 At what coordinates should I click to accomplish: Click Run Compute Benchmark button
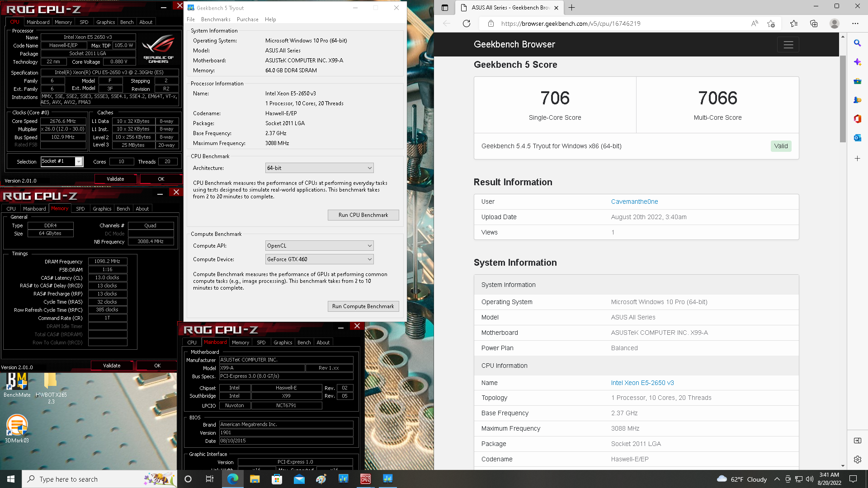pos(363,306)
